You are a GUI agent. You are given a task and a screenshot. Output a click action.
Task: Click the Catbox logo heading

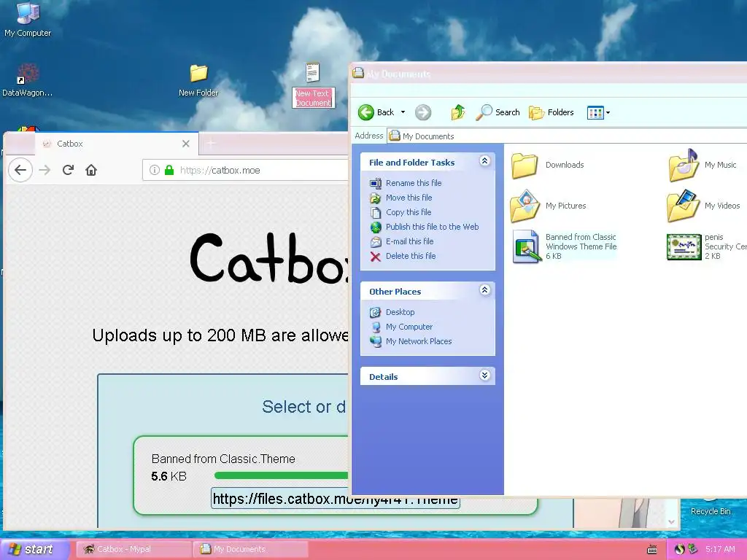point(269,260)
